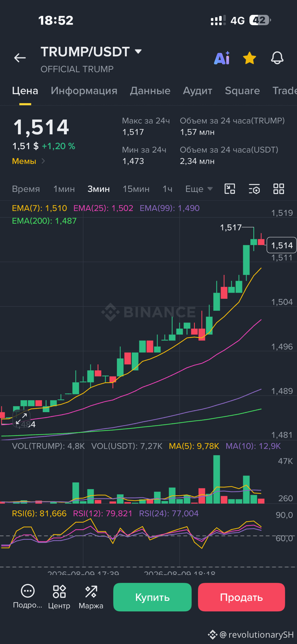Select the 3мин chart interval
The image size is (297, 644).
click(x=99, y=189)
